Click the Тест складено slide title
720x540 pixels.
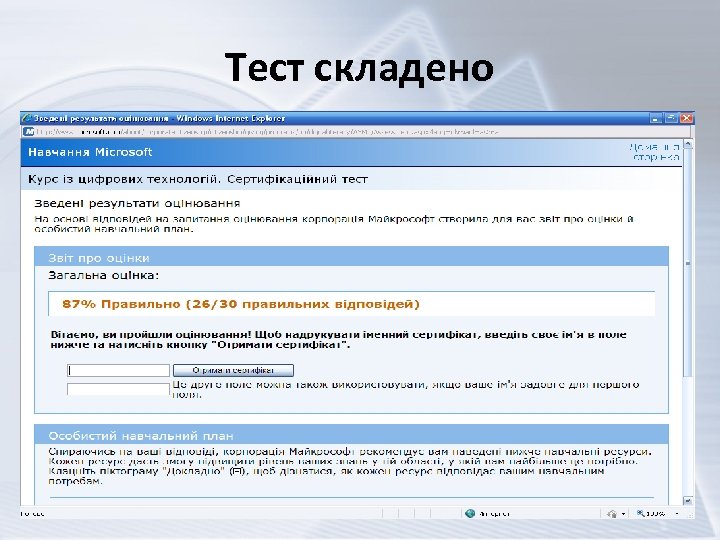pyautogui.click(x=360, y=68)
